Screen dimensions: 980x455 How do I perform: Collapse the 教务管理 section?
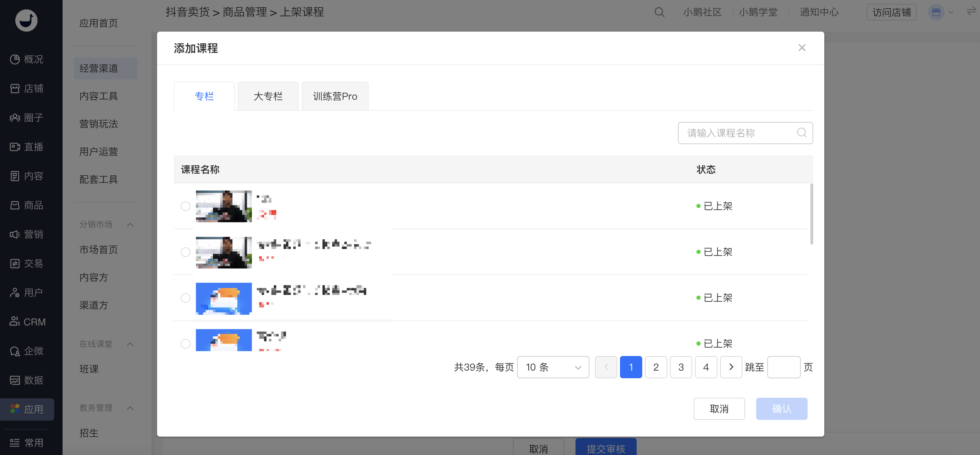(x=130, y=408)
